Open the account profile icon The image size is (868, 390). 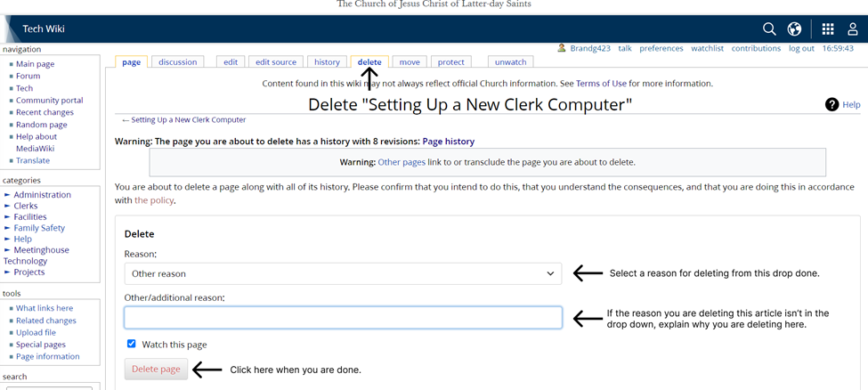pyautogui.click(x=853, y=28)
